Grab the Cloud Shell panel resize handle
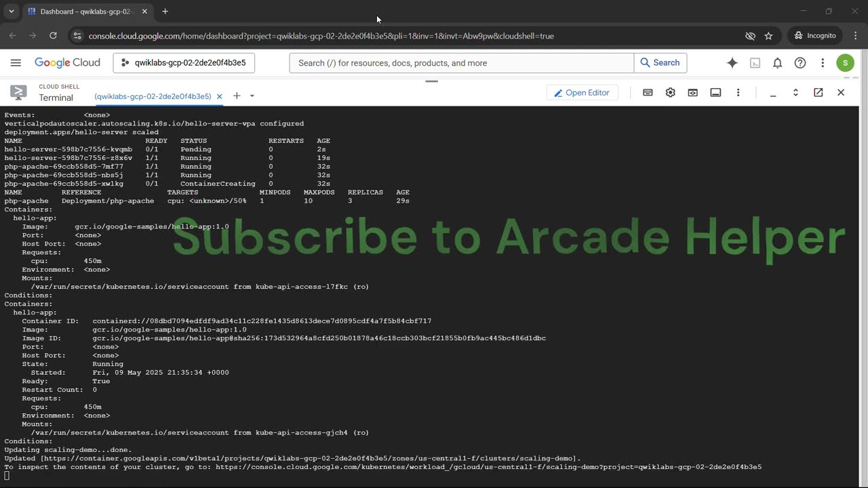Image resolution: width=868 pixels, height=488 pixels. point(431,81)
